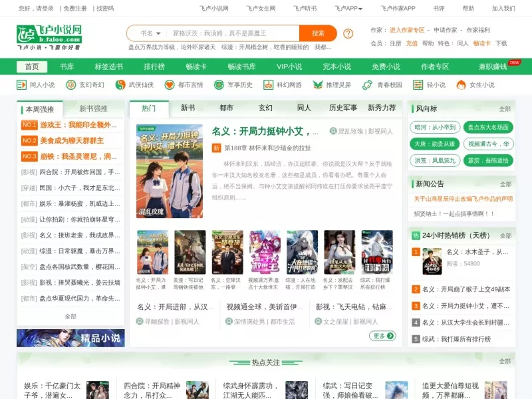Image resolution: width=532 pixels, height=399 pixels.
Task: Click the orange 搜索 button
Action: [318, 33]
